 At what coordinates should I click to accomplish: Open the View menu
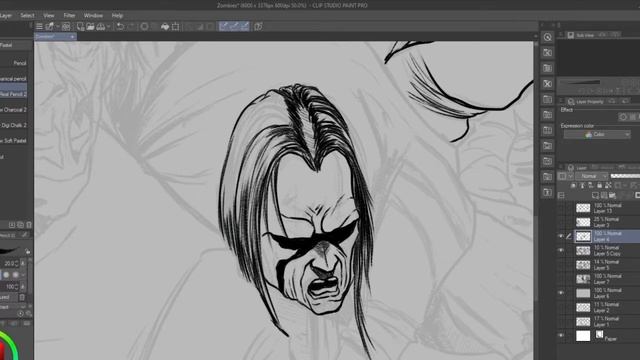point(49,16)
